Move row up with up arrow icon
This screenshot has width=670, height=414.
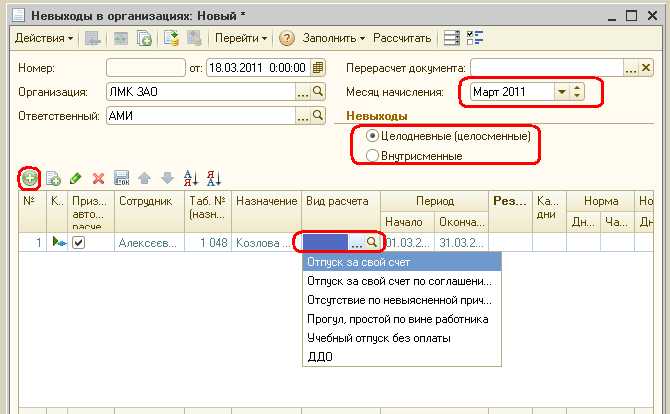click(x=144, y=178)
